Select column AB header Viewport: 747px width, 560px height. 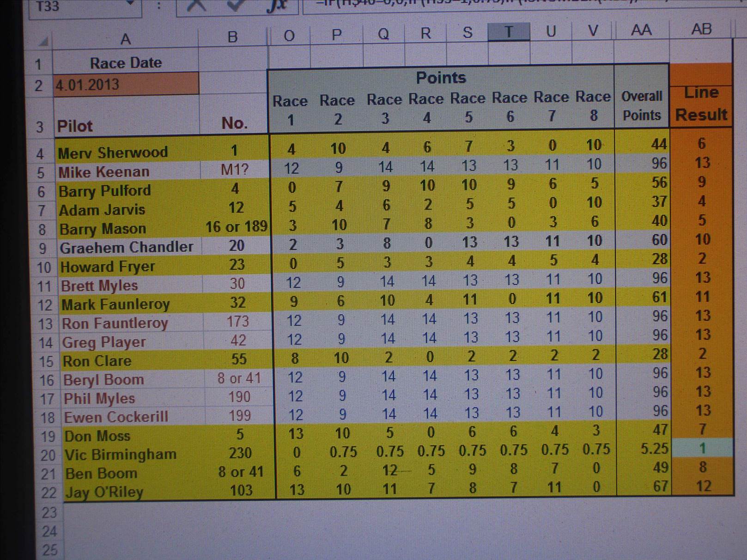click(x=701, y=30)
